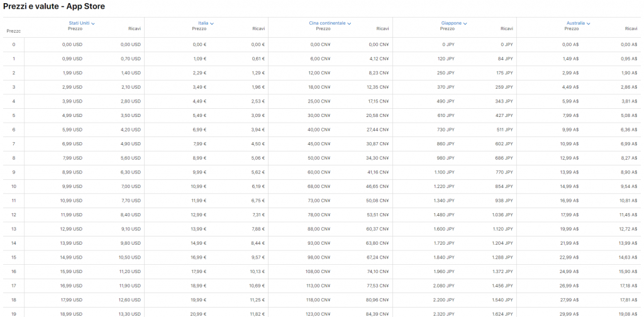Select the 27,44 CN¥ revenue cell
The width and height of the screenshot is (644, 317).
point(378,130)
